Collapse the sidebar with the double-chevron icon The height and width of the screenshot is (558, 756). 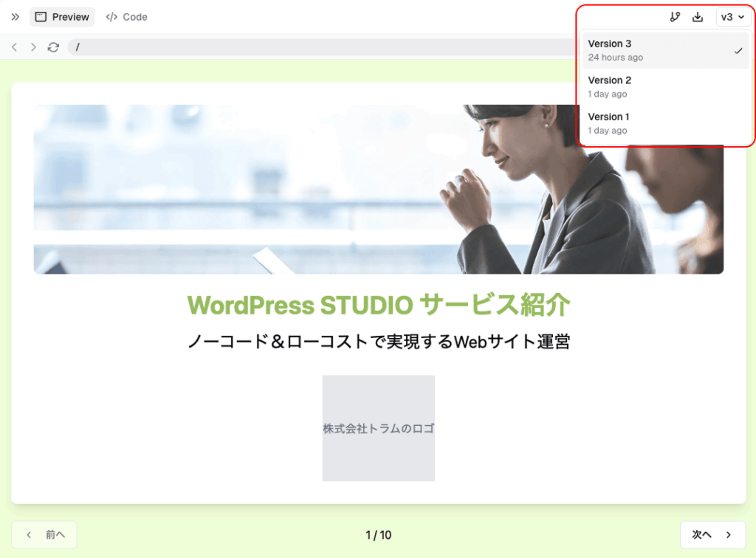pyautogui.click(x=15, y=17)
